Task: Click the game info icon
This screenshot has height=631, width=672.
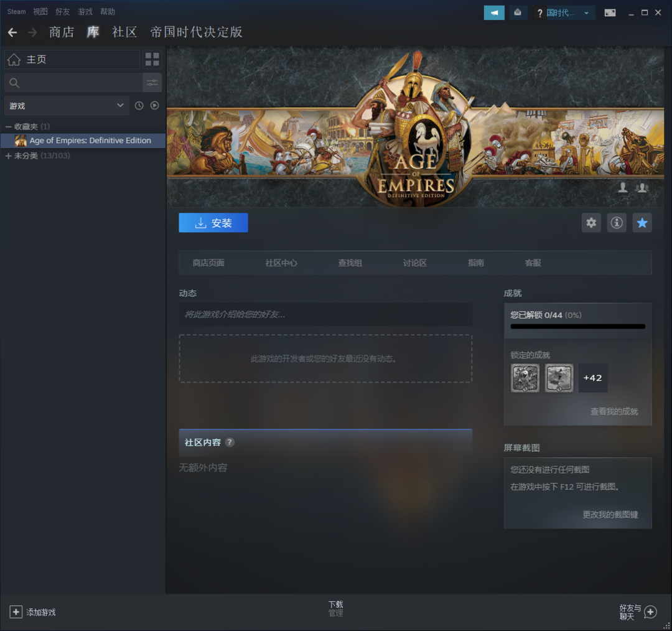Action: (x=617, y=223)
